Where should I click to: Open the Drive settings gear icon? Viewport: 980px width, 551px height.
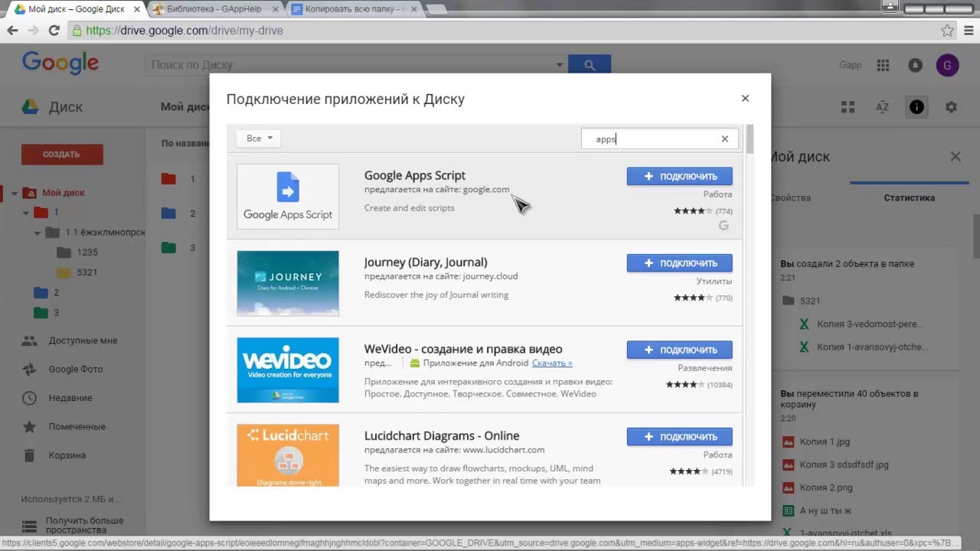(x=951, y=107)
